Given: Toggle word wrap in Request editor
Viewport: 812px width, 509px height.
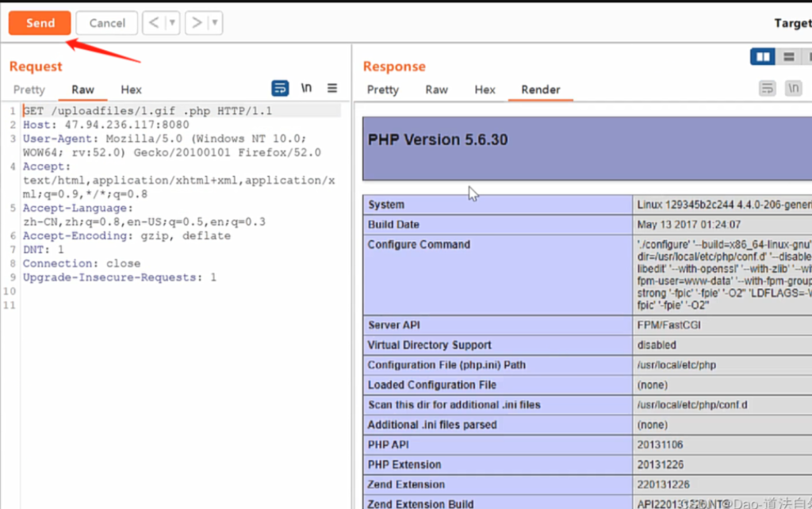Looking at the screenshot, I should point(280,89).
